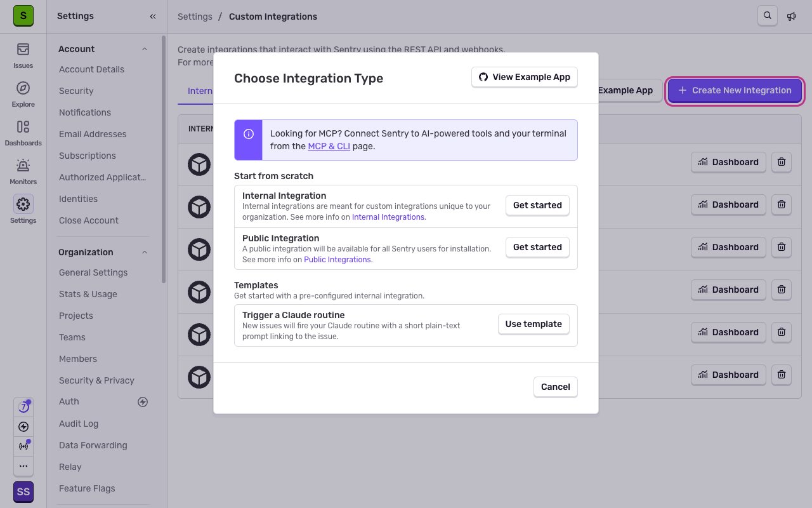Open Dashboards from the navigation rail

click(x=23, y=133)
